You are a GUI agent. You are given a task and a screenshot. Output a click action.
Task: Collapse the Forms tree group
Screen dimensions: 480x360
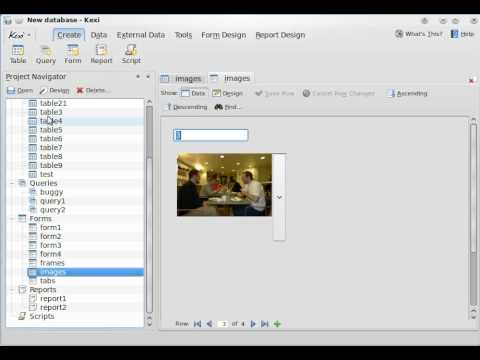pyautogui.click(x=12, y=219)
